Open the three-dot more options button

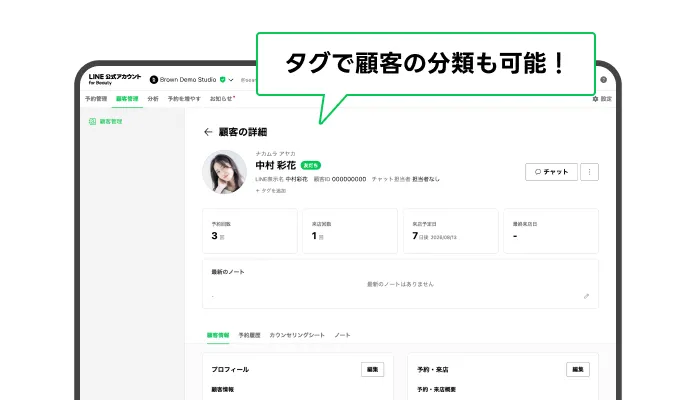point(589,172)
